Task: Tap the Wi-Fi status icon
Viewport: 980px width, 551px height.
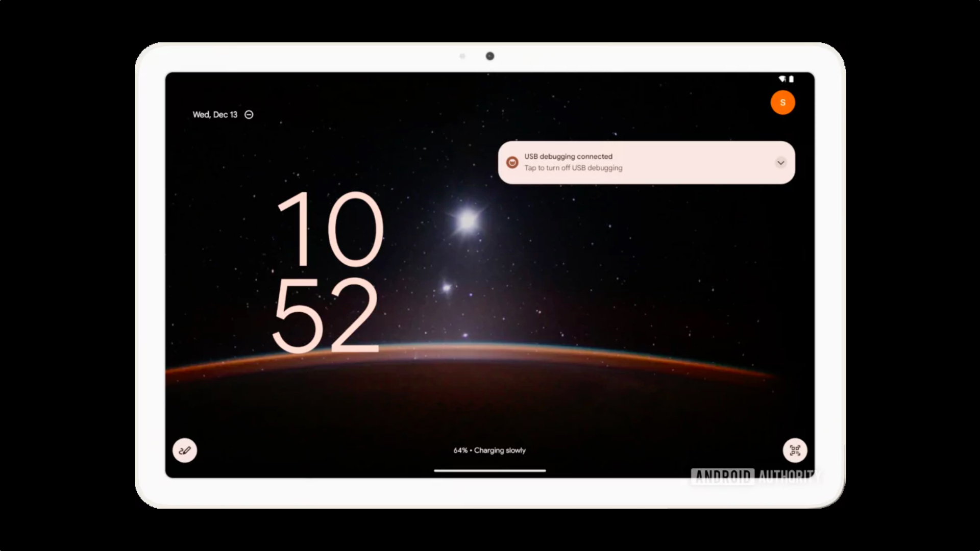Action: [x=782, y=79]
